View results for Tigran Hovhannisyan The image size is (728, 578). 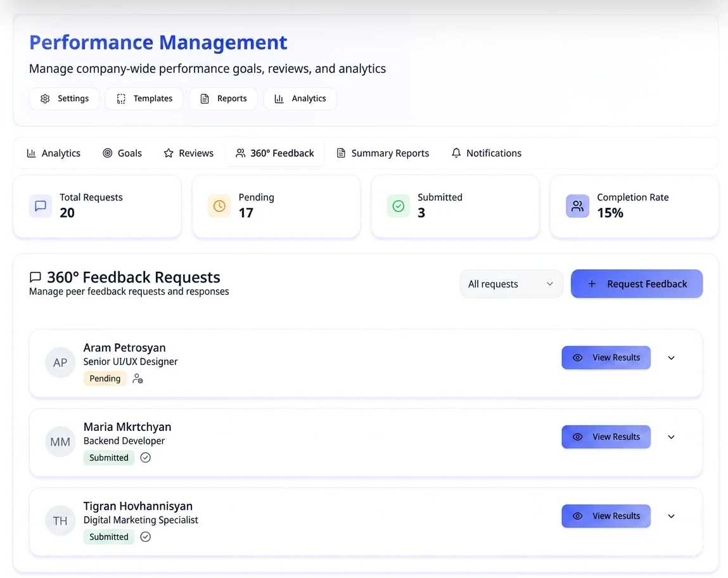(x=606, y=517)
